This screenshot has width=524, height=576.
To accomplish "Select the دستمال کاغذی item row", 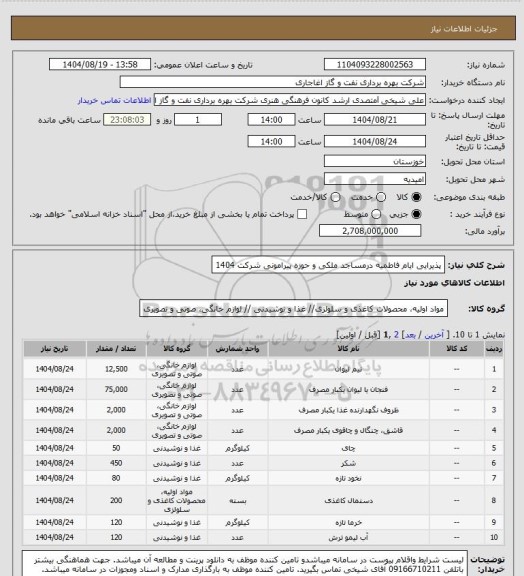I will click(x=263, y=500).
